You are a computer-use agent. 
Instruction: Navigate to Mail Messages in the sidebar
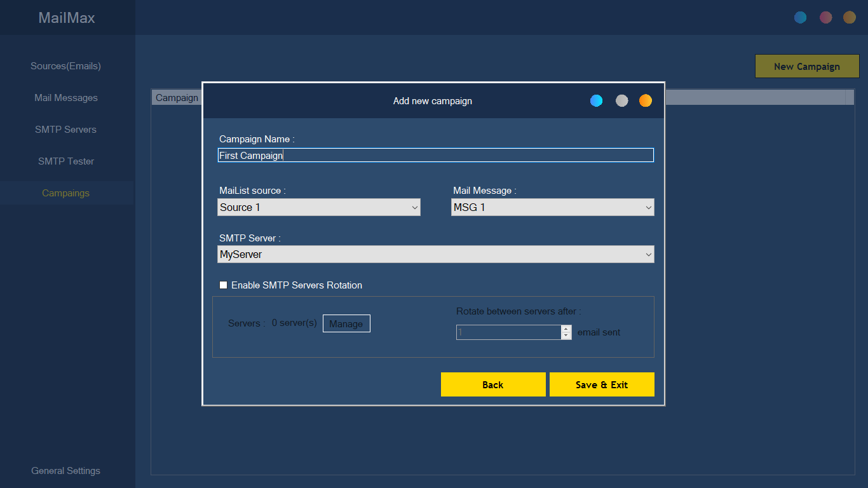coord(65,97)
